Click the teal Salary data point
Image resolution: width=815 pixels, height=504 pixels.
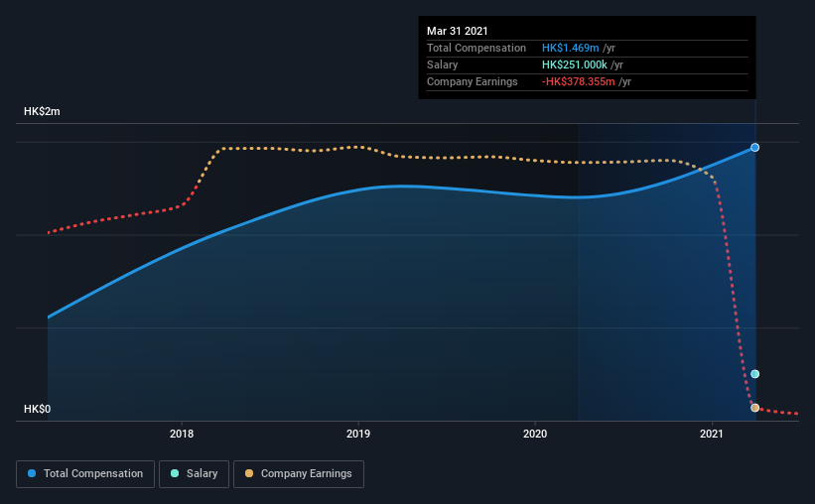754,374
